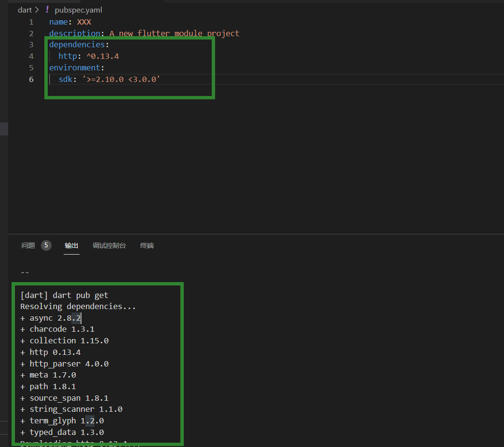Screen dimensions: 504x447
Task: Click the '+ http_parser 4.0.0' output line
Action: tap(64, 364)
